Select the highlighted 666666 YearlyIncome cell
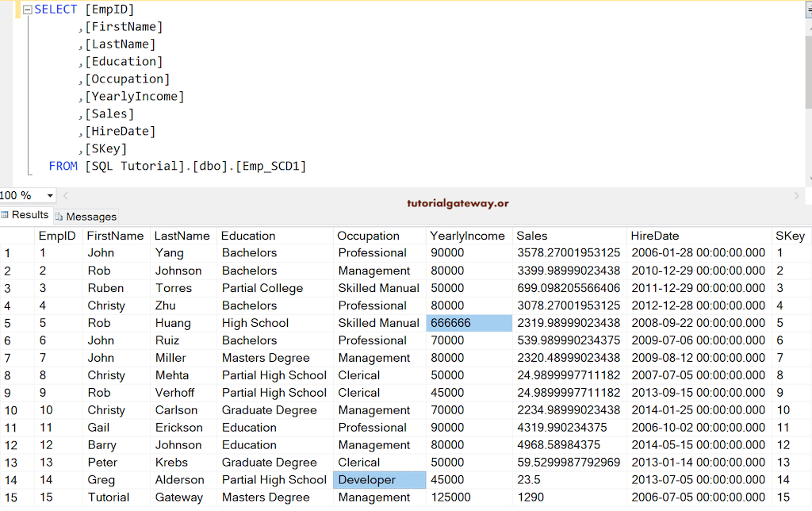Image resolution: width=812 pixels, height=511 pixels. [469, 324]
